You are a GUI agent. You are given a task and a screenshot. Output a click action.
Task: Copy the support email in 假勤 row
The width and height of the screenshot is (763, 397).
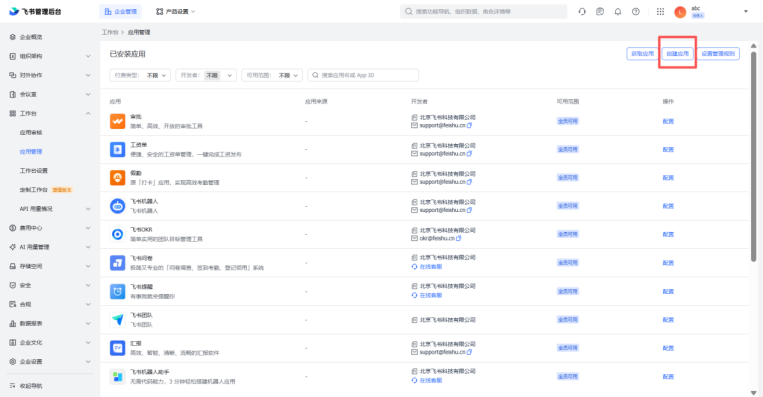pyautogui.click(x=470, y=182)
